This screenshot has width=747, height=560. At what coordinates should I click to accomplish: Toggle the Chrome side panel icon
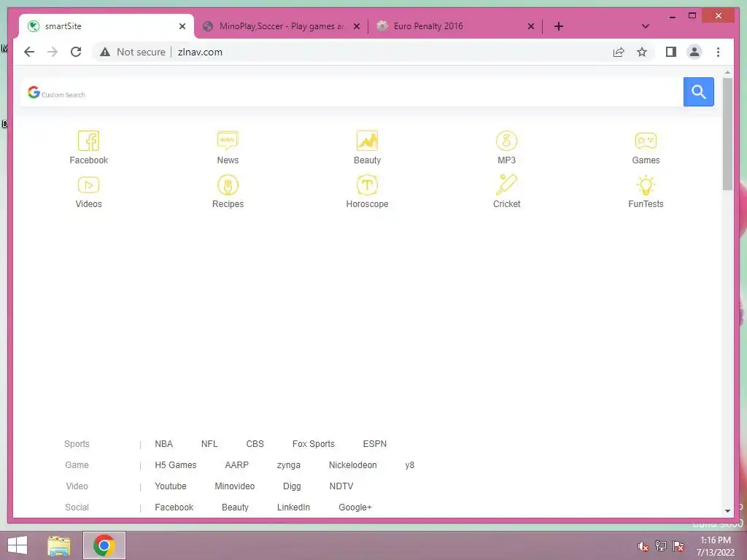671,52
